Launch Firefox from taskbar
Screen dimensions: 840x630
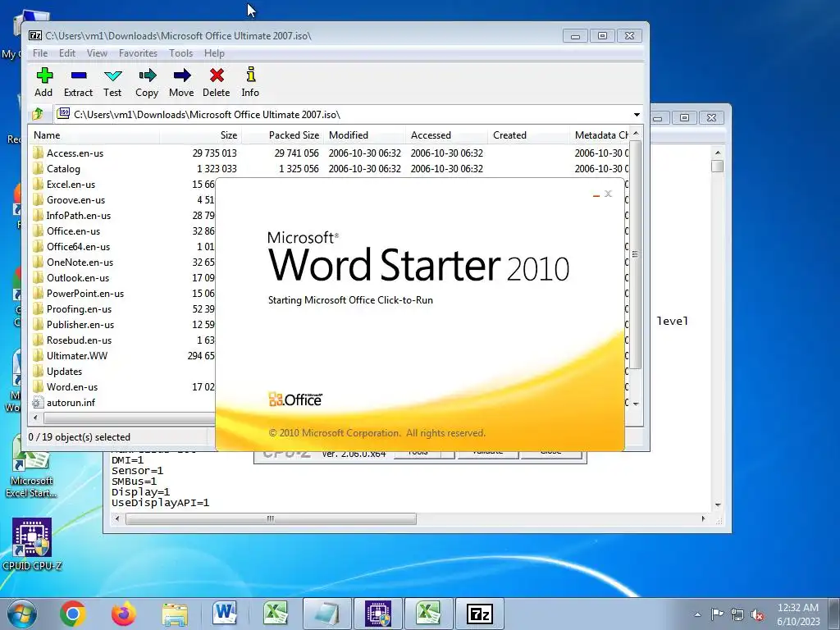coord(124,614)
